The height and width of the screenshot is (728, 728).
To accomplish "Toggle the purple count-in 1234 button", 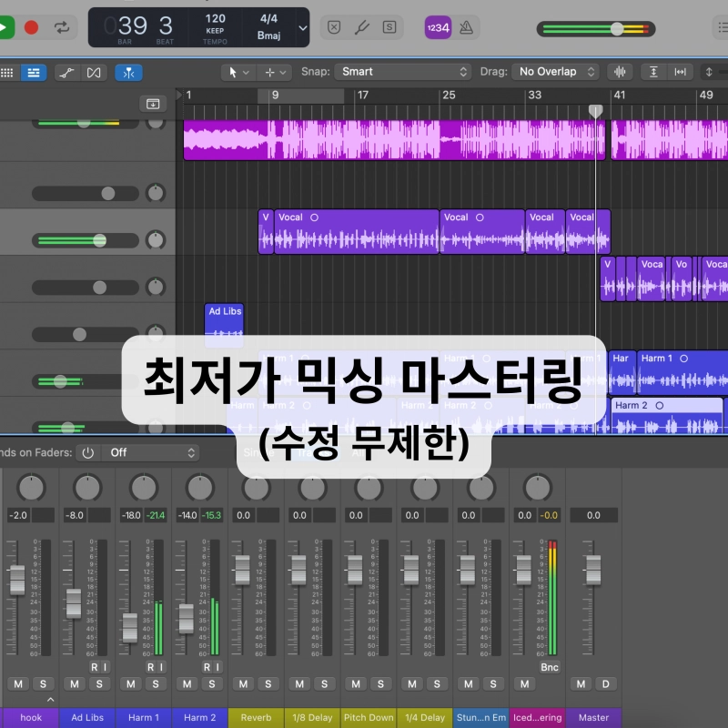I will click(438, 27).
